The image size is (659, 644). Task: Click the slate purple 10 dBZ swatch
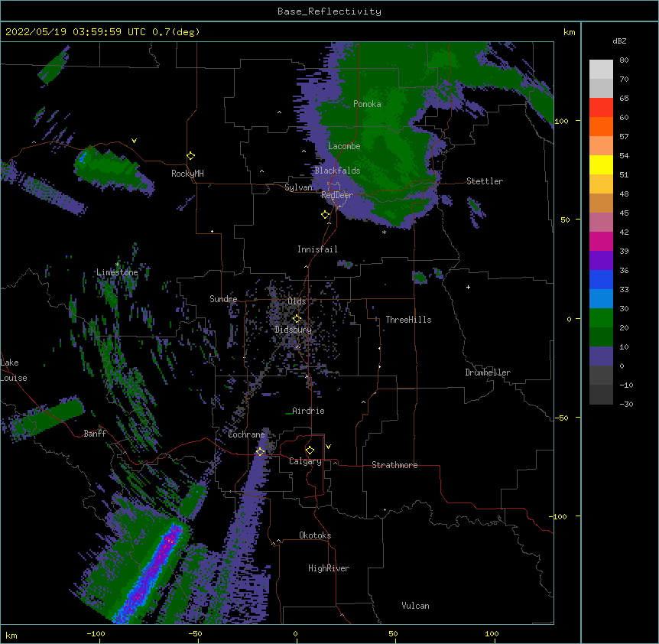click(x=601, y=356)
